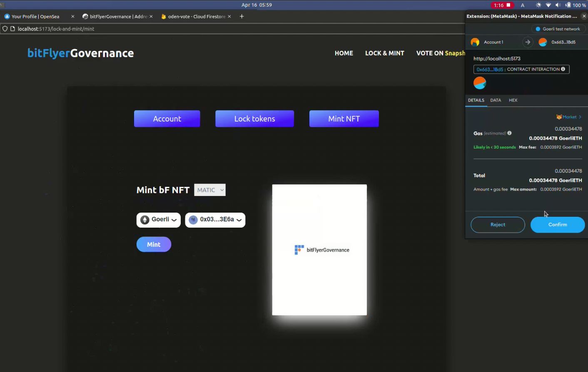The width and height of the screenshot is (588, 372).
Task: Click the wallet avatar in address selector
Action: (x=193, y=220)
